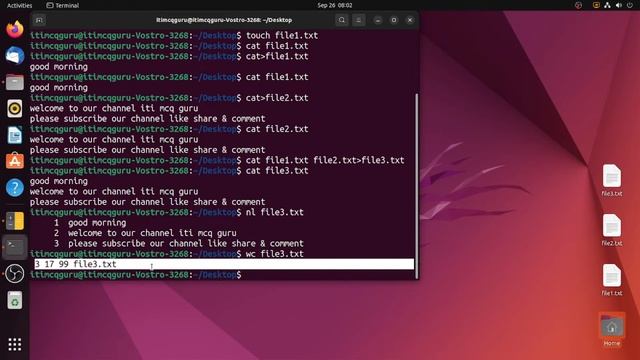Click the red tray icon left of the orange indicator
640x360 pixels.
click(x=578, y=5)
